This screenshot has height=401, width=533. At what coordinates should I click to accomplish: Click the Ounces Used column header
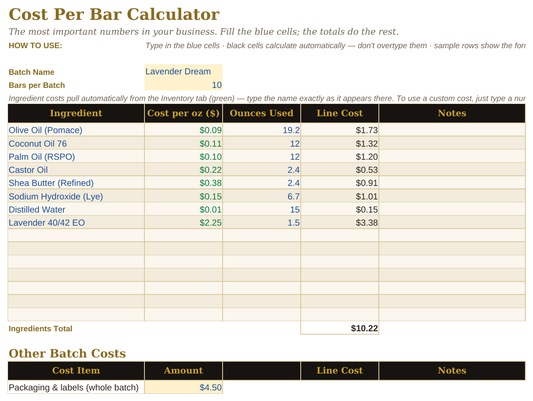coord(261,113)
